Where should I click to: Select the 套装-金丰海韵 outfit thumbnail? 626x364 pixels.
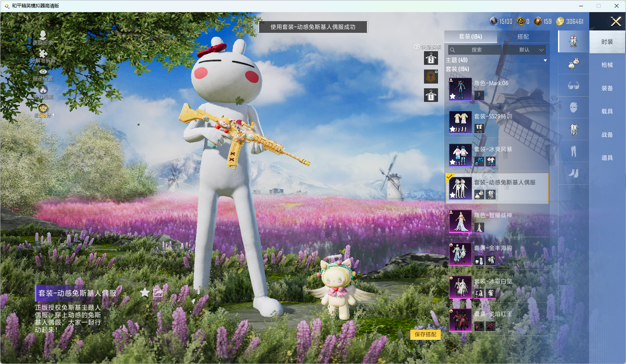tap(460, 254)
